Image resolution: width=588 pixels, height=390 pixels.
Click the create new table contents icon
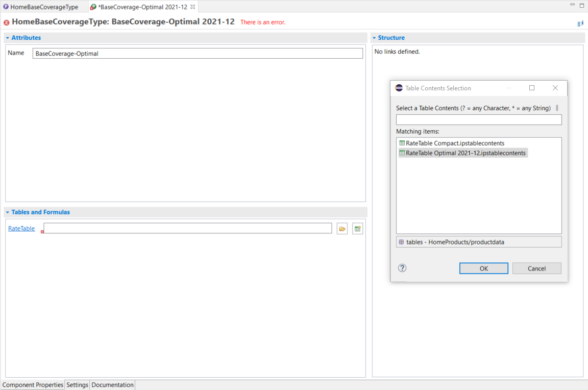tap(357, 229)
